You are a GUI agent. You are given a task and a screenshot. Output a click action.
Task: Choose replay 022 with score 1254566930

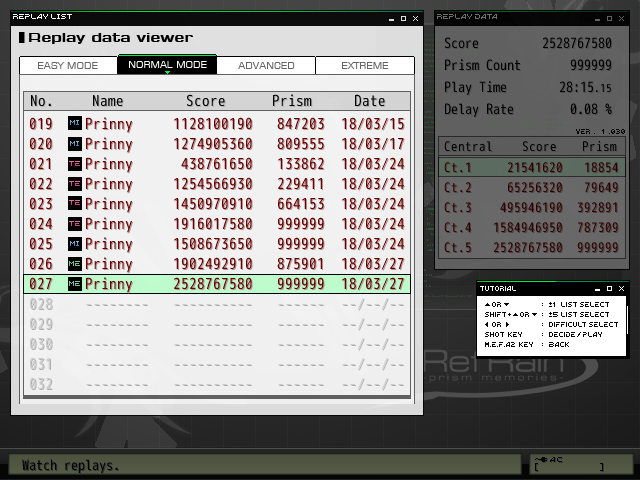click(217, 184)
